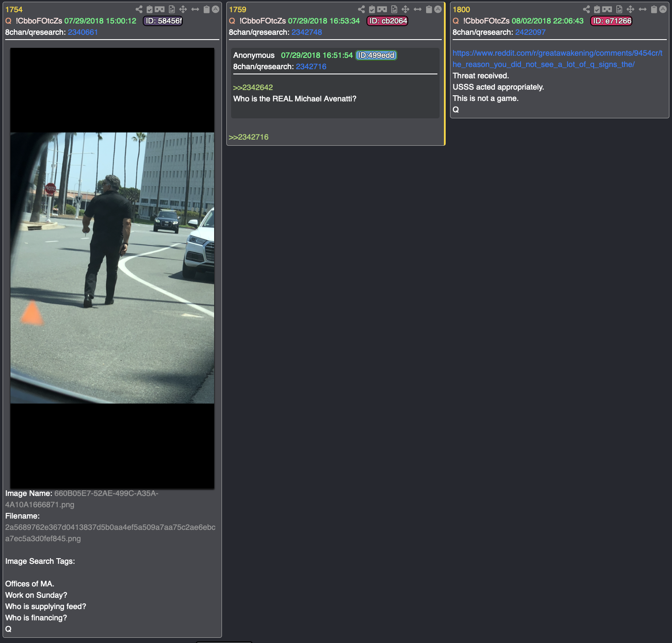Click 'Who is supplying feed?' line
The width and height of the screenshot is (672, 643).
click(x=46, y=606)
